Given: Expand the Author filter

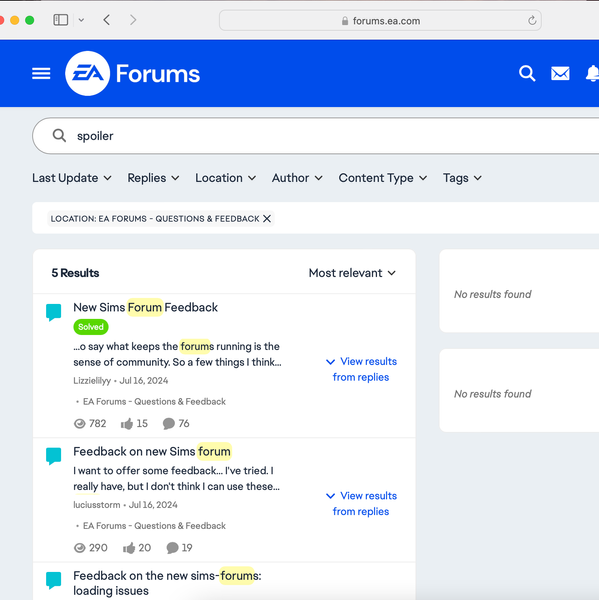Looking at the screenshot, I should point(297,178).
